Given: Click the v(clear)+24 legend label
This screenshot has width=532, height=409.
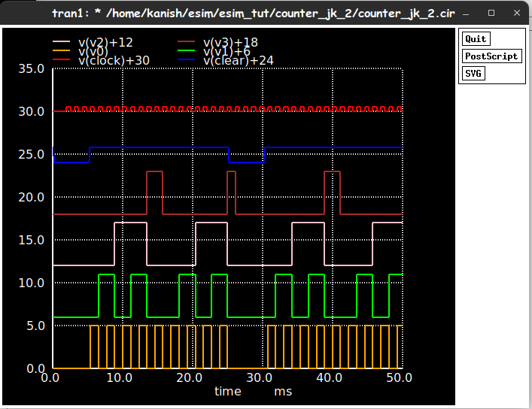Looking at the screenshot, I should point(239,61).
